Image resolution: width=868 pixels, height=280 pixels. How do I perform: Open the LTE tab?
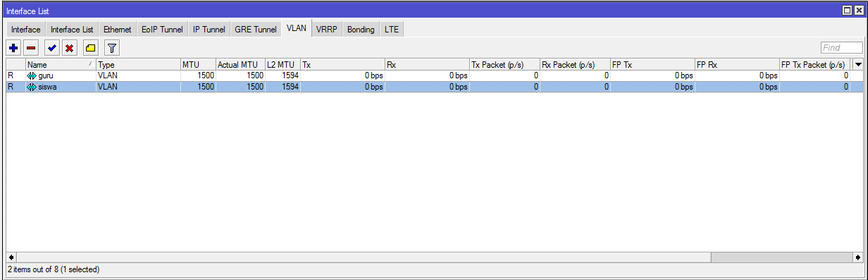click(392, 30)
